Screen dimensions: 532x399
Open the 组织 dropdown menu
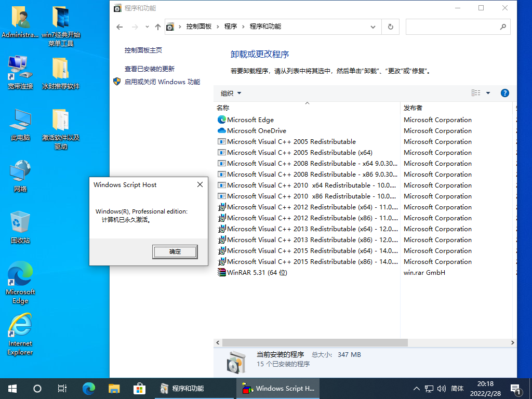click(231, 94)
